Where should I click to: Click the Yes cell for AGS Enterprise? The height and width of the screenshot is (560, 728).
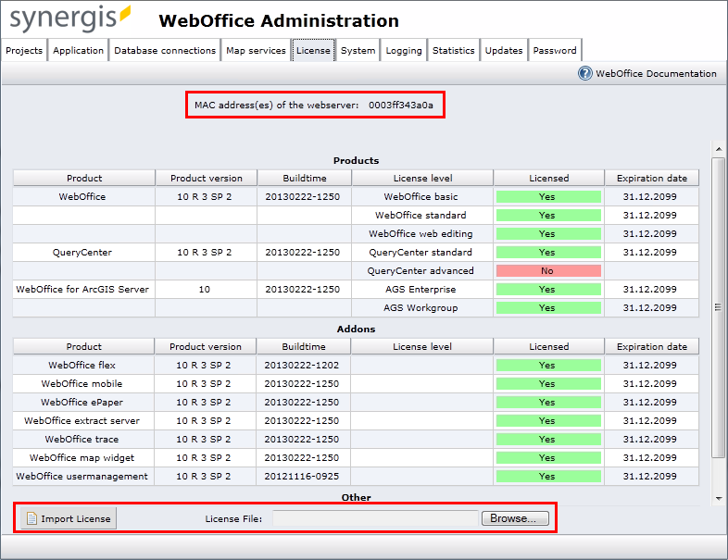click(x=549, y=290)
